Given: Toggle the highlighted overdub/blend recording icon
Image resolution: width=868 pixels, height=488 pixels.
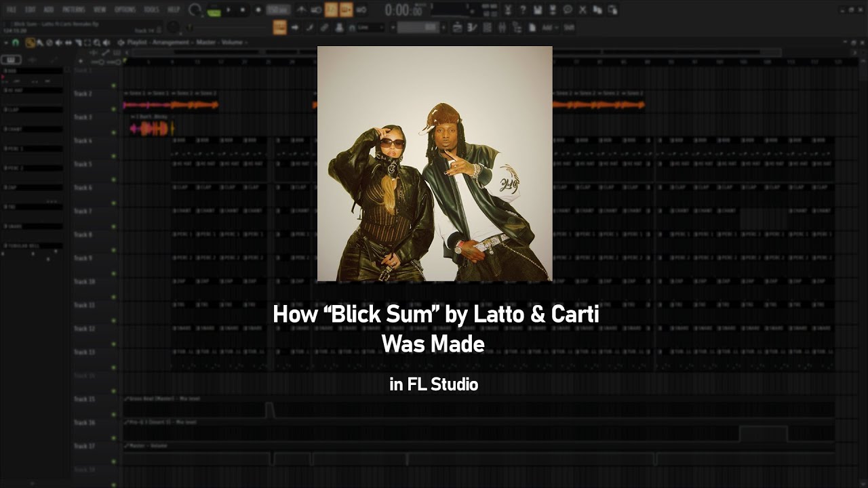Looking at the screenshot, I should 346,9.
